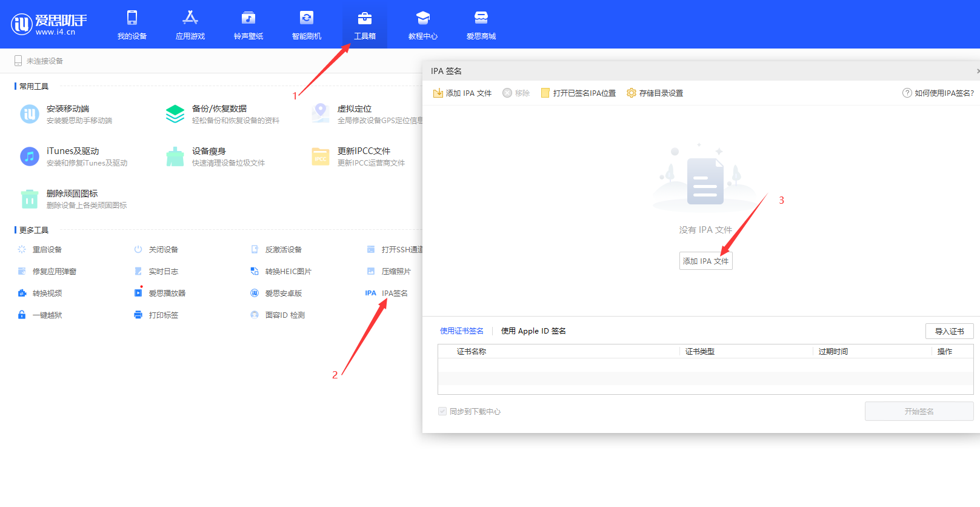Open the 转换视频 tool
This screenshot has height=507, width=980.
click(x=40, y=293)
